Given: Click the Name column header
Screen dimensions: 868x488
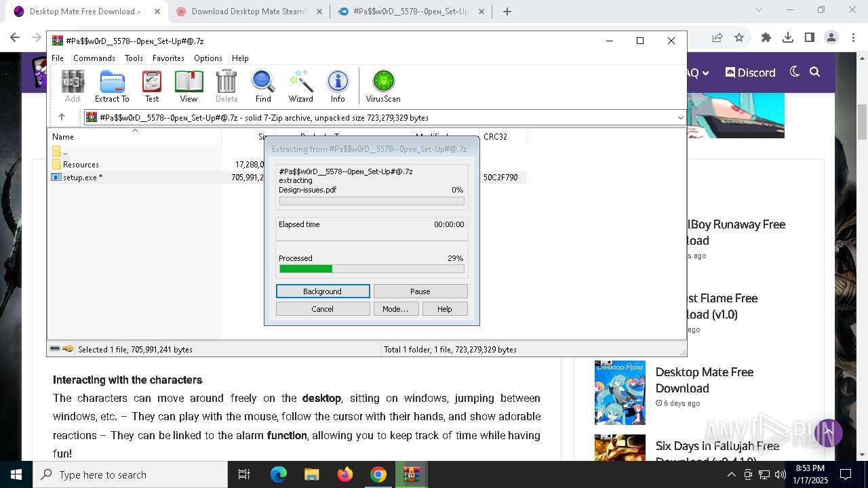Looking at the screenshot, I should 134,136.
